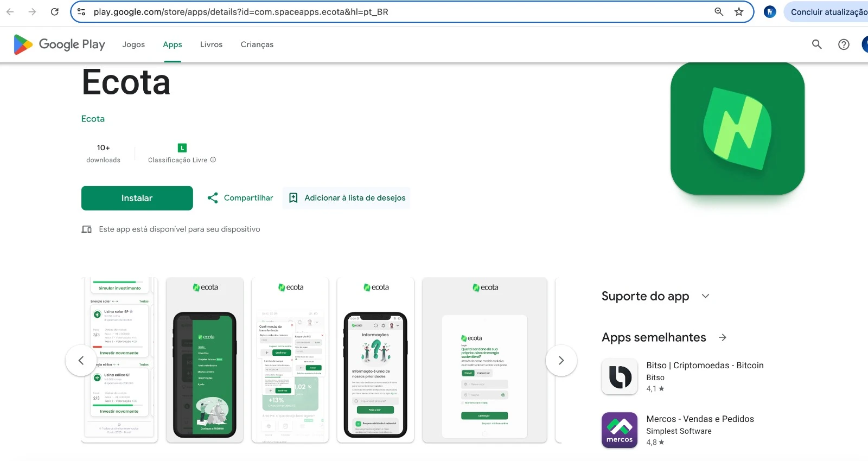
Task: Bookmark this page with the star icon
Action: point(739,11)
